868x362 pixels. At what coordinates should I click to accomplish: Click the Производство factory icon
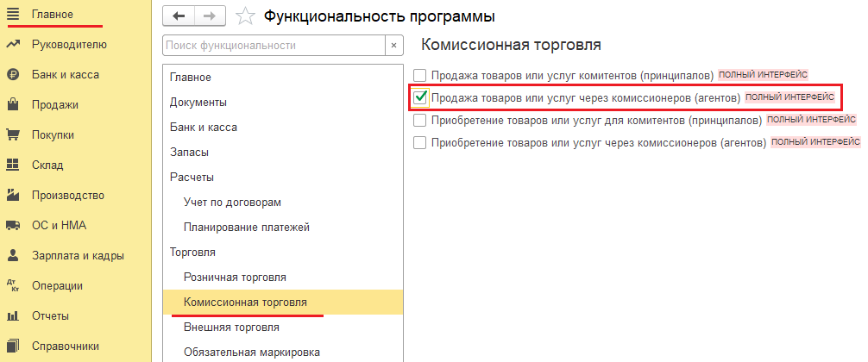(13, 196)
